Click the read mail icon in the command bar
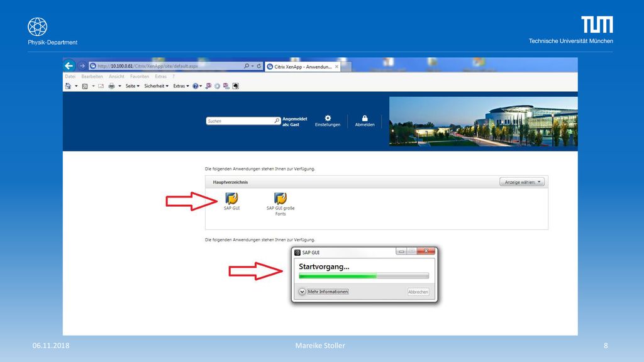The width and height of the screenshot is (644, 362). (x=101, y=86)
